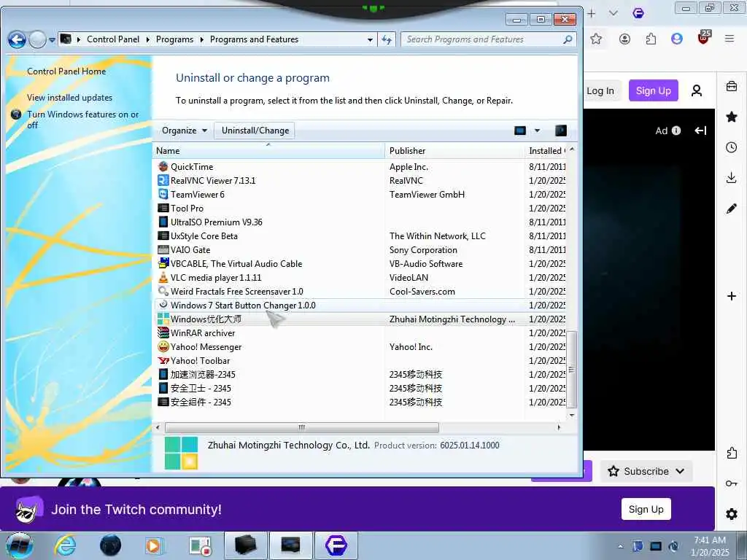747x560 pixels.
Task: Select the 安全卫士 - 2345 entry
Action: [360, 388]
